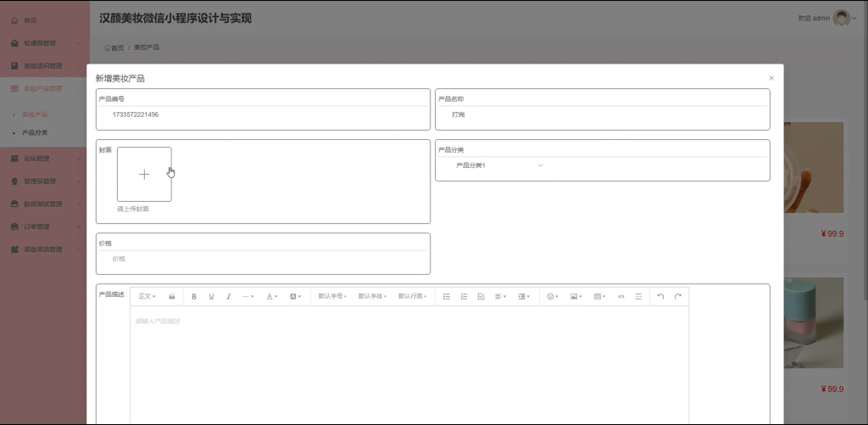
Task: Insert a numbered list
Action: [464, 296]
